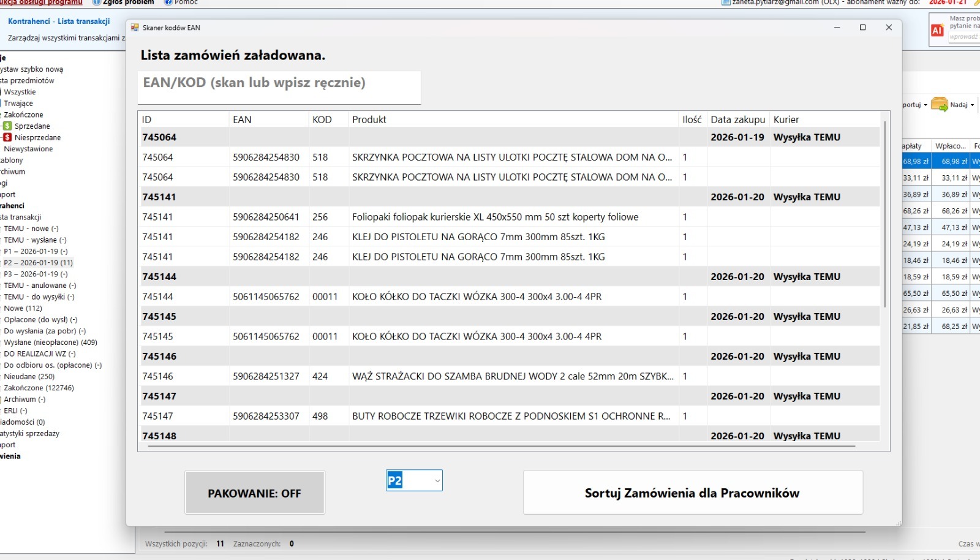Open Archiwum (-) in sidebar
Viewport: 980px width, 560px height.
[x=24, y=399]
